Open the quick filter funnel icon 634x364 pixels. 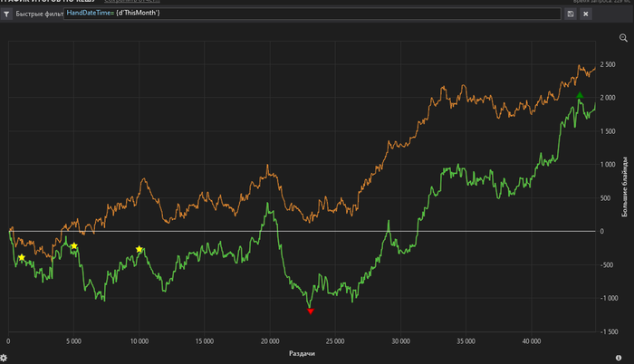click(x=6, y=14)
